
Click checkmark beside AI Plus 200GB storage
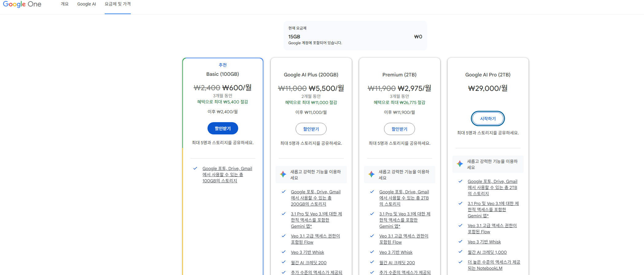[x=283, y=192]
